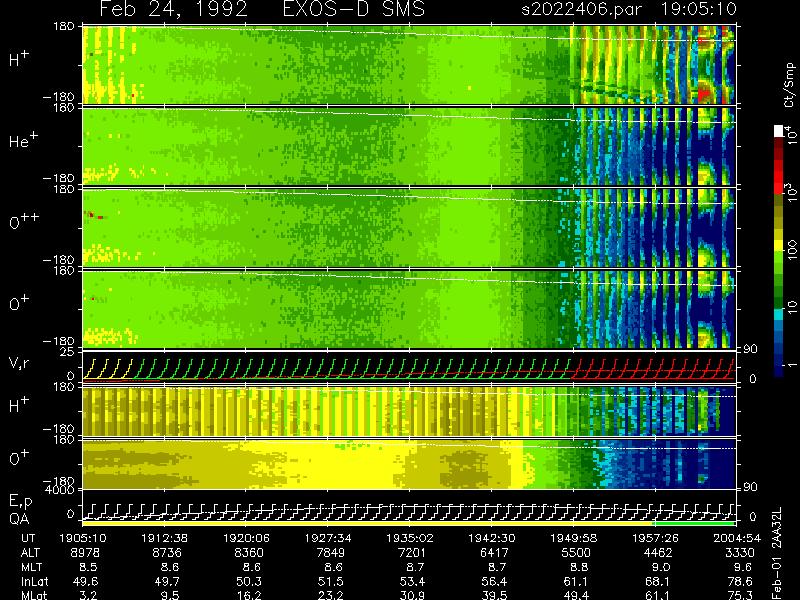Click the MLat value '3.2'
800x600 pixels.
89,595
